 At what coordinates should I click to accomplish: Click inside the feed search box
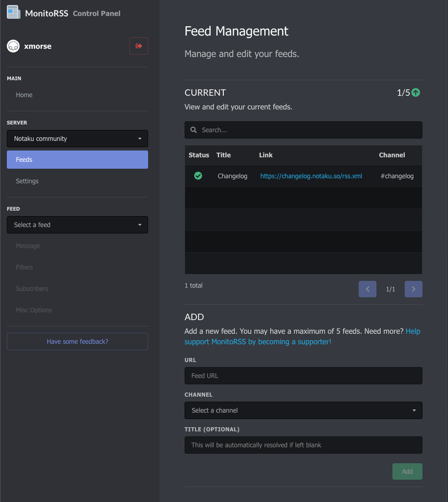pyautogui.click(x=303, y=130)
